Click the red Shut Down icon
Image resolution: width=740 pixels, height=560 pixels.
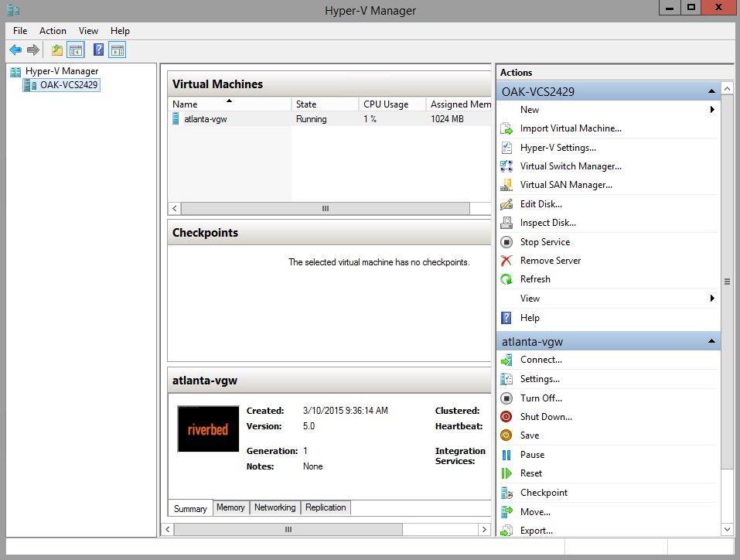pyautogui.click(x=506, y=417)
